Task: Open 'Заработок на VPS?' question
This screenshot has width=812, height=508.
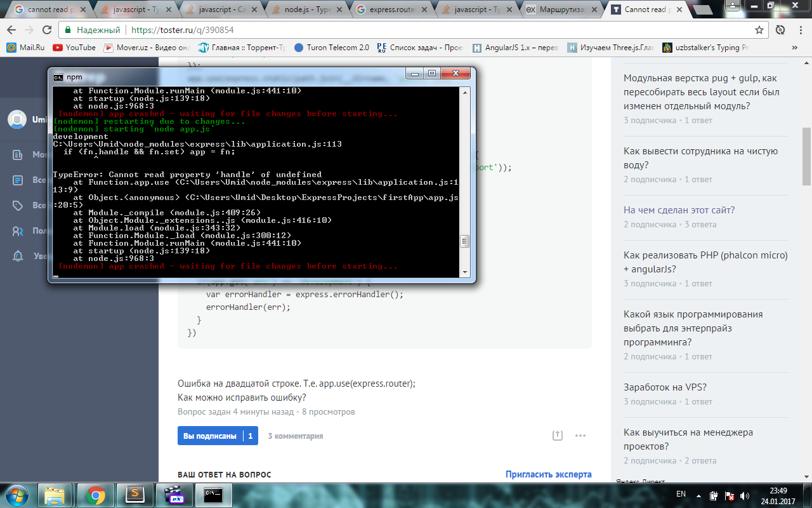Action: 665,387
